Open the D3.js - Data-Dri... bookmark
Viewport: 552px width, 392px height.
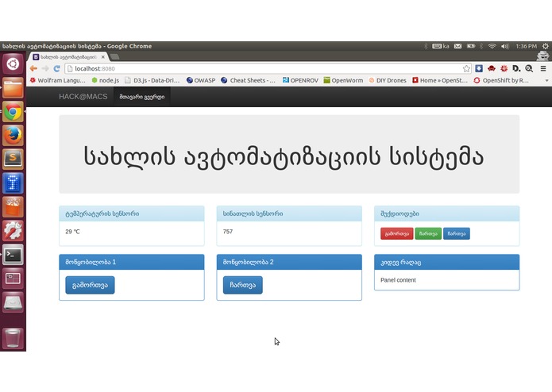click(152, 80)
